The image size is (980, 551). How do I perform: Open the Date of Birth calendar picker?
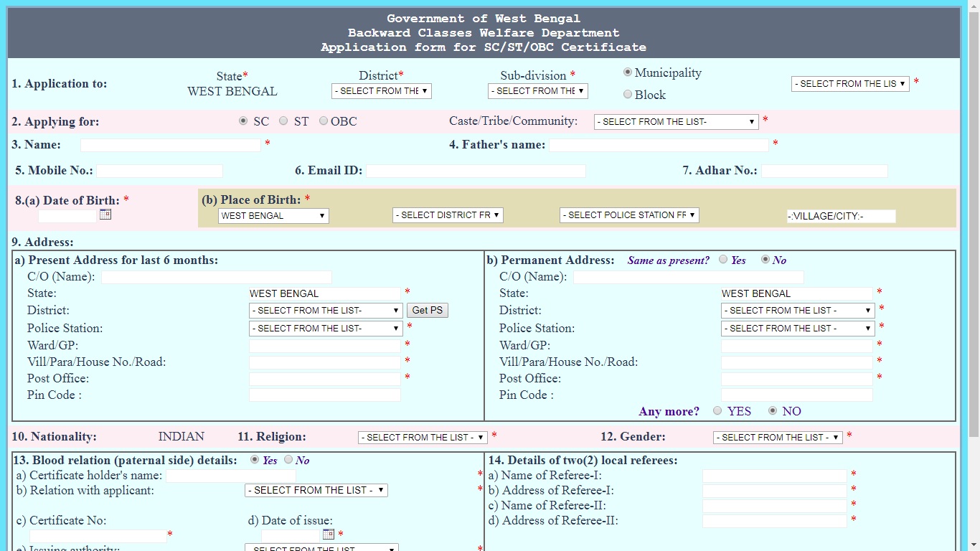105,214
